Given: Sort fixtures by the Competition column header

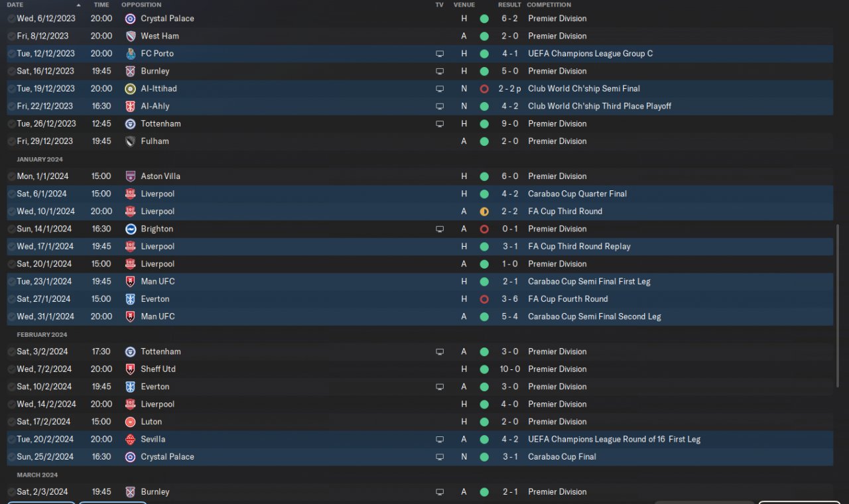Looking at the screenshot, I should (549, 5).
